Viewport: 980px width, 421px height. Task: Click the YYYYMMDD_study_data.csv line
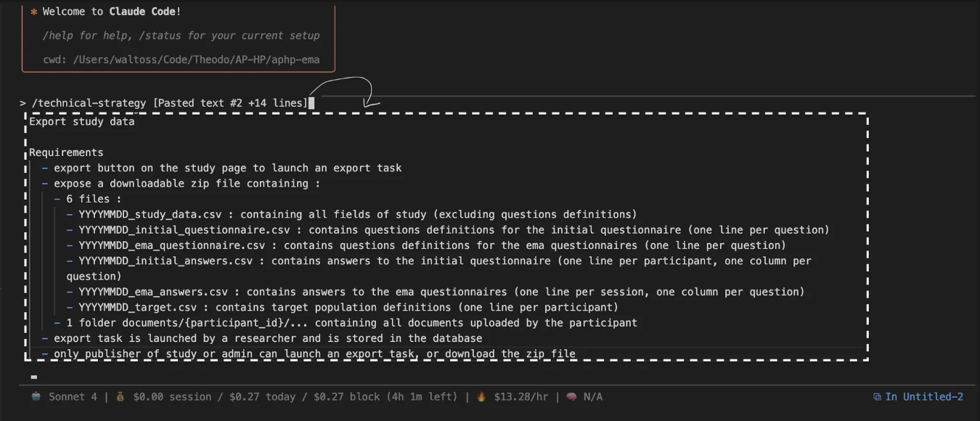coord(357,214)
